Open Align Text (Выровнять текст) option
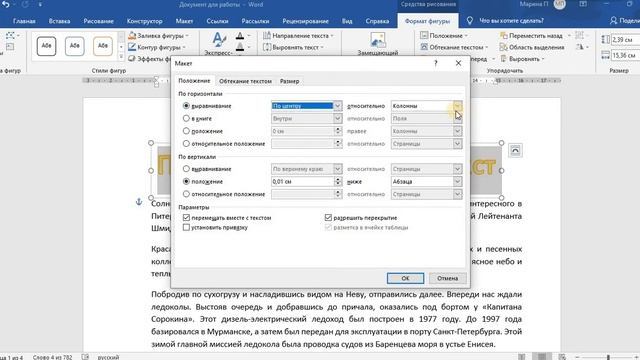This screenshot has height=360, width=640. click(x=293, y=47)
